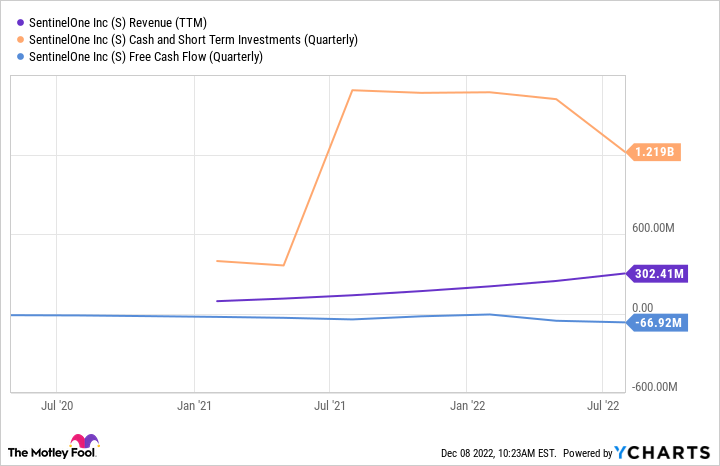Select the 'Cash and Short Term Investments (Quarterly)' legend label
720x466 pixels.
(x=193, y=39)
